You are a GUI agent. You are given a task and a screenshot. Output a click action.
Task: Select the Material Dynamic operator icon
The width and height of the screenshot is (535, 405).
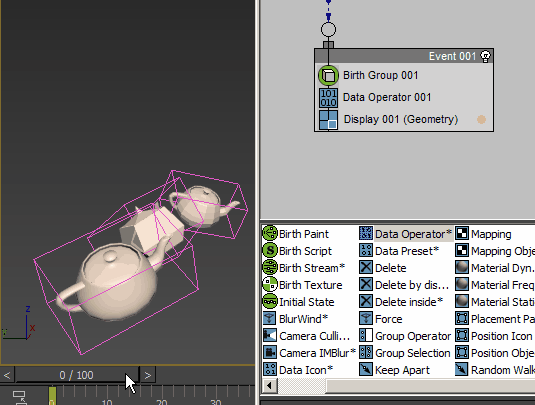[x=462, y=267]
